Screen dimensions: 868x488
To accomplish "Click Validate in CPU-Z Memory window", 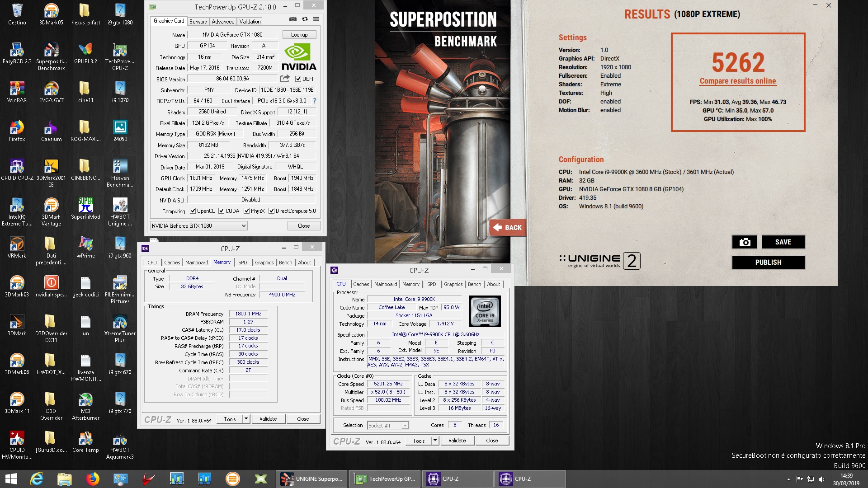I will pos(268,419).
